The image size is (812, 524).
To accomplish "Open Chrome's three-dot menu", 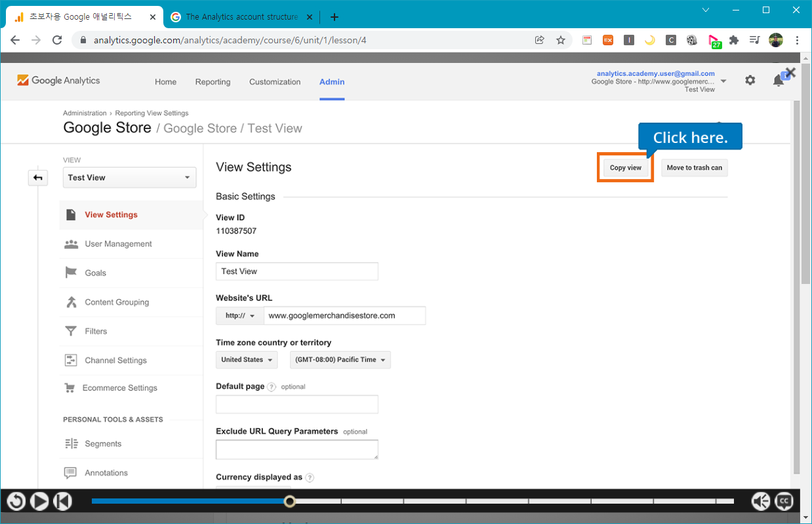I will point(797,40).
